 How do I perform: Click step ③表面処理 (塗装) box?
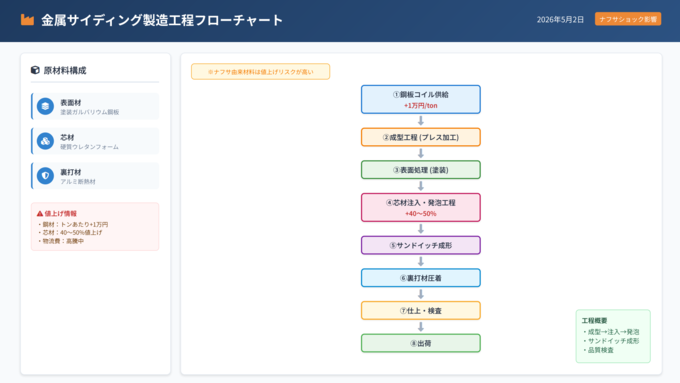click(x=421, y=170)
